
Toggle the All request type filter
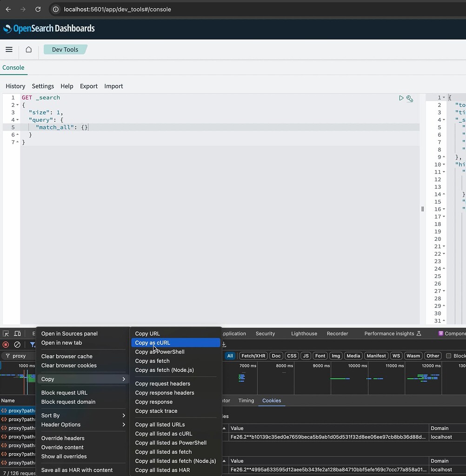click(230, 356)
